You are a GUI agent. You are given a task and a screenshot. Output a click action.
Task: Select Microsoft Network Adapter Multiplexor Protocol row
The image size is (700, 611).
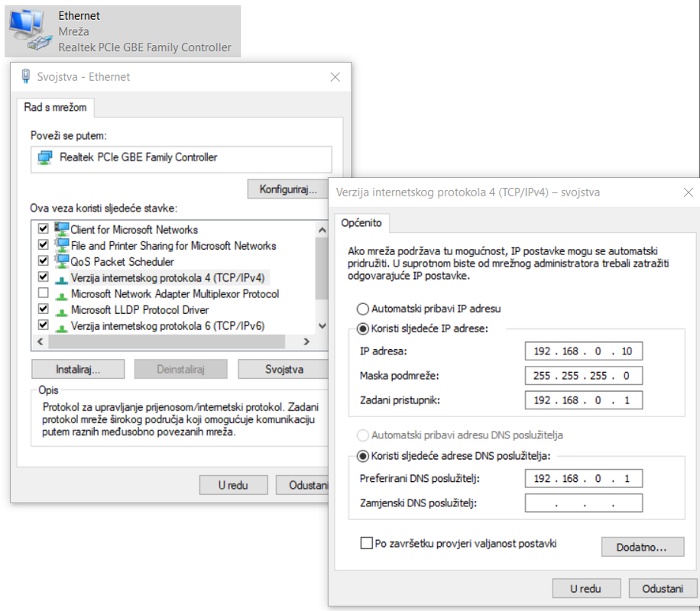175,294
